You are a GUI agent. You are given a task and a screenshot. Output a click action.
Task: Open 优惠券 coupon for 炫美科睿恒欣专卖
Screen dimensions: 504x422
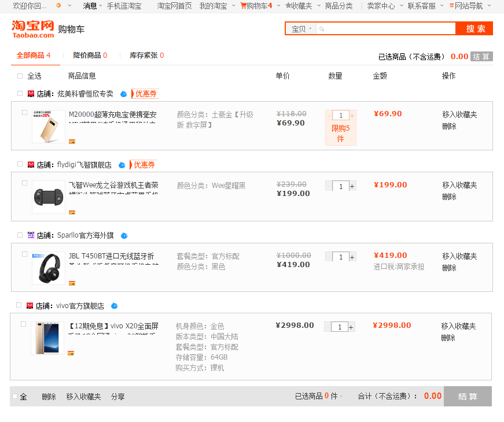145,94
